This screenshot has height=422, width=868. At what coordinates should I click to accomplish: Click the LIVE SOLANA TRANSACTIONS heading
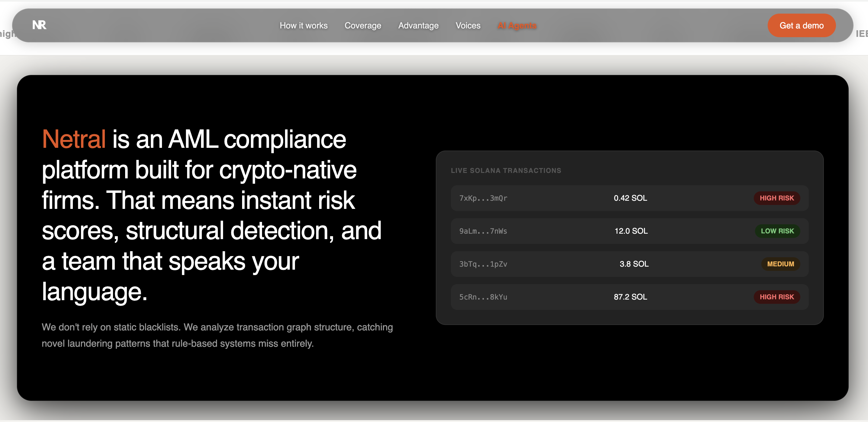(506, 171)
